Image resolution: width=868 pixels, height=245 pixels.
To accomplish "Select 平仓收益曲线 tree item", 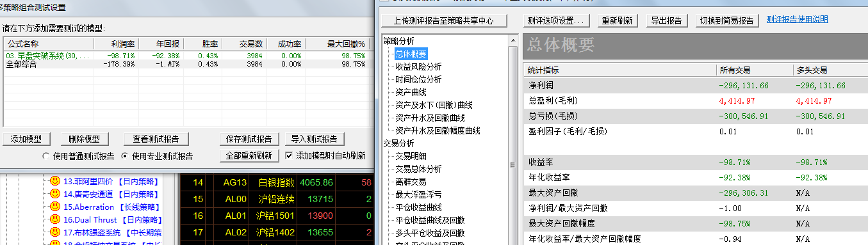I will pos(418,207).
